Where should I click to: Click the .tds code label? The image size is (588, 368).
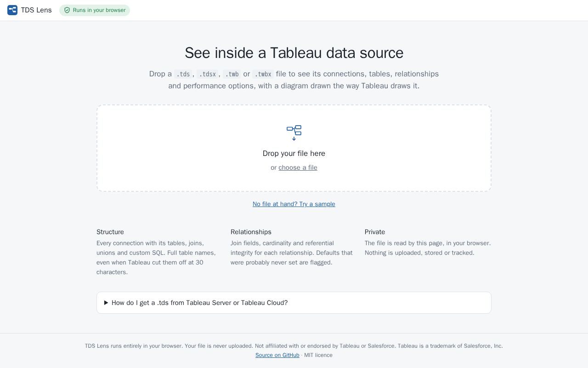(x=183, y=74)
